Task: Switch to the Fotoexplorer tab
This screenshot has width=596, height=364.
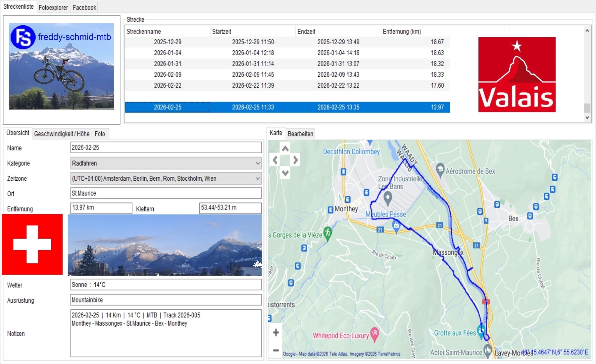Action: 53,7
